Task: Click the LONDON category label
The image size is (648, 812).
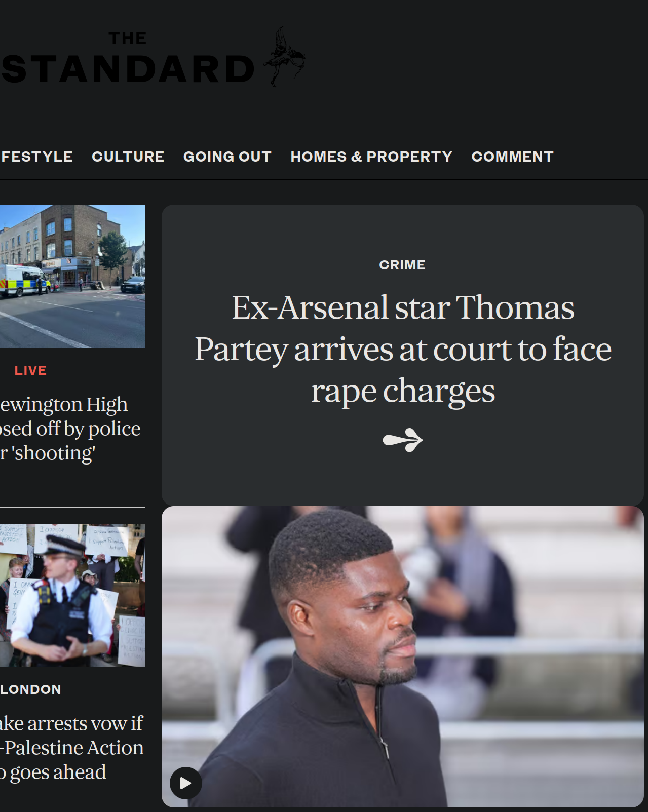Action: click(x=30, y=689)
